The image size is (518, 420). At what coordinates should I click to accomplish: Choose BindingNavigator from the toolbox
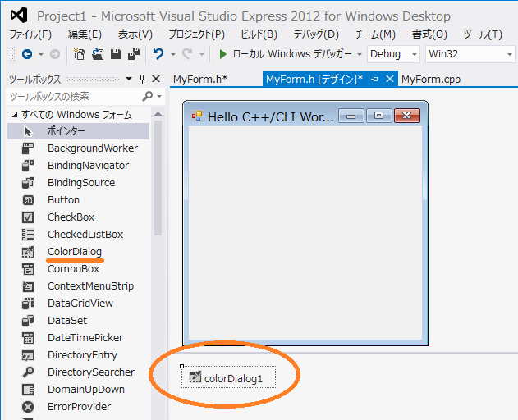point(79,166)
